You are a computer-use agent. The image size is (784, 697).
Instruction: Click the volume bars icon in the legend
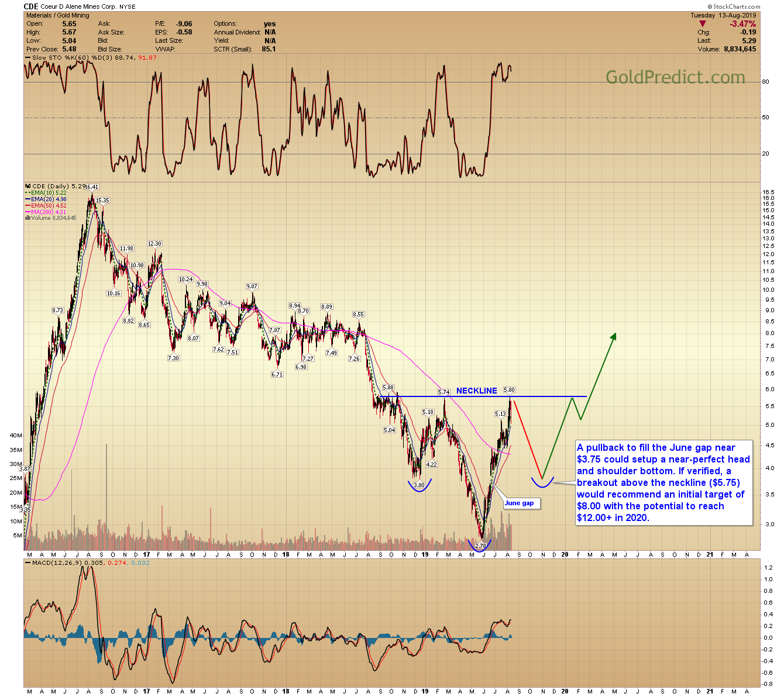(x=27, y=218)
